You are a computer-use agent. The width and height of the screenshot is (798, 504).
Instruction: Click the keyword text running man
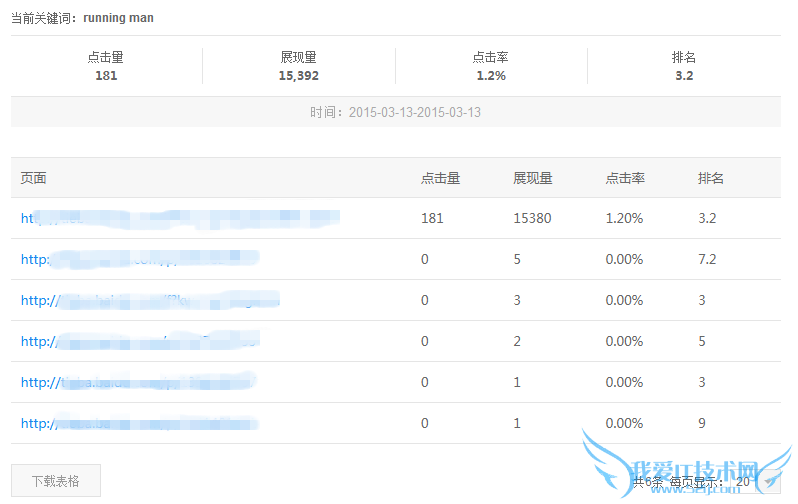(x=119, y=18)
